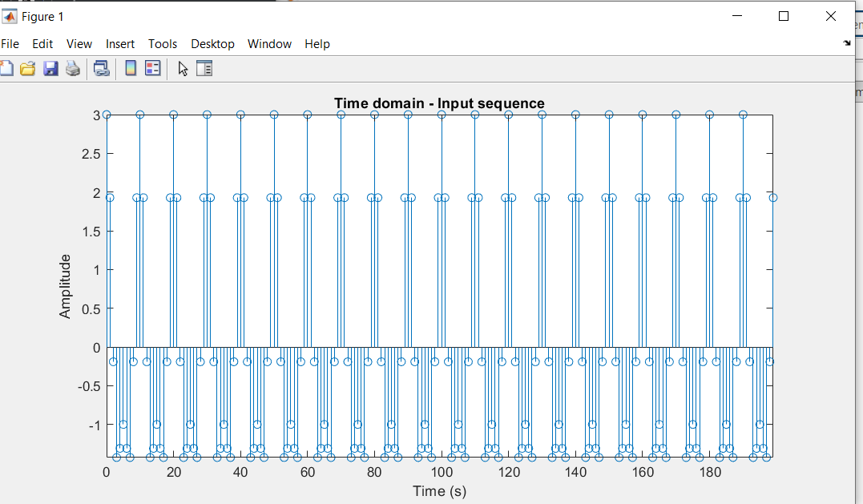The image size is (863, 504).
Task: Expand the Tools menu
Action: click(163, 44)
